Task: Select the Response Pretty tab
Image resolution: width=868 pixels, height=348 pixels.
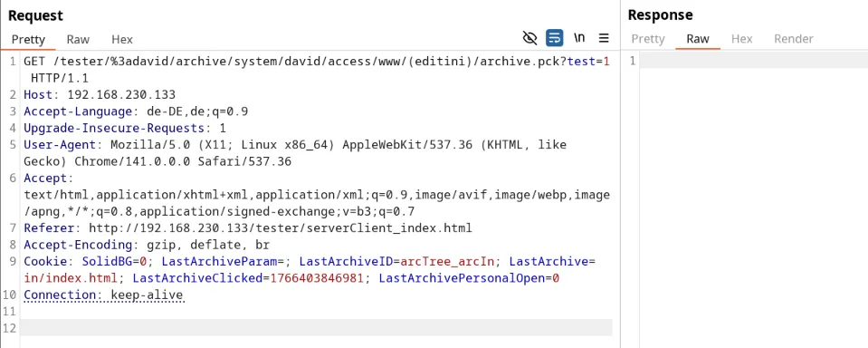Action: [648, 39]
